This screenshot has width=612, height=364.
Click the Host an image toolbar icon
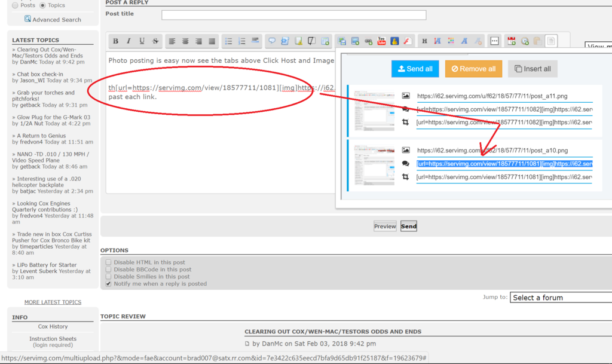pos(342,41)
